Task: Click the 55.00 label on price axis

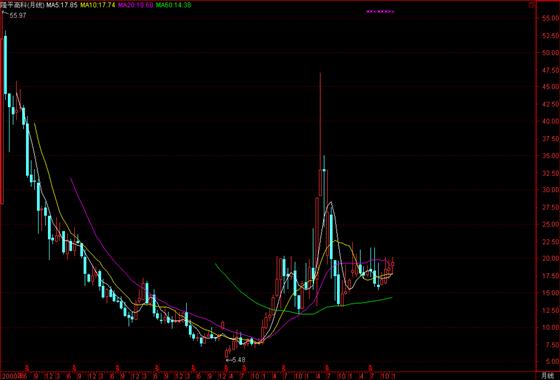Action: (550, 18)
